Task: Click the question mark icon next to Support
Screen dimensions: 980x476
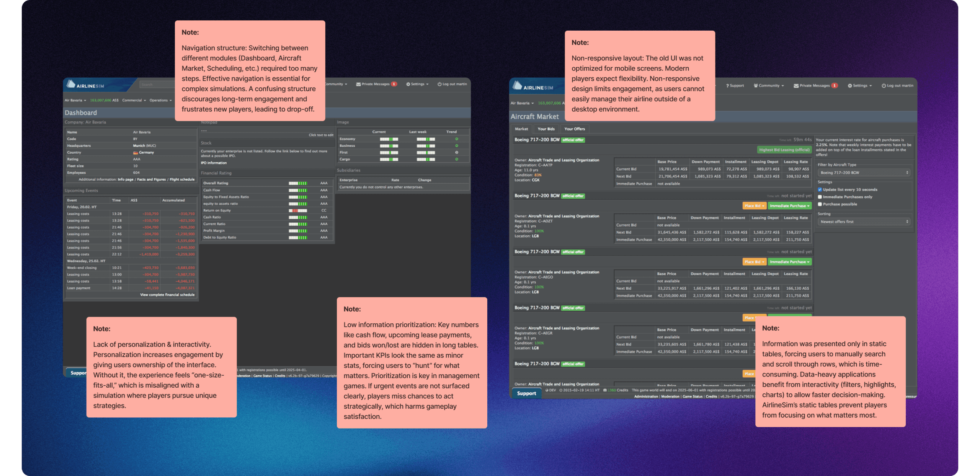Action: pyautogui.click(x=727, y=86)
